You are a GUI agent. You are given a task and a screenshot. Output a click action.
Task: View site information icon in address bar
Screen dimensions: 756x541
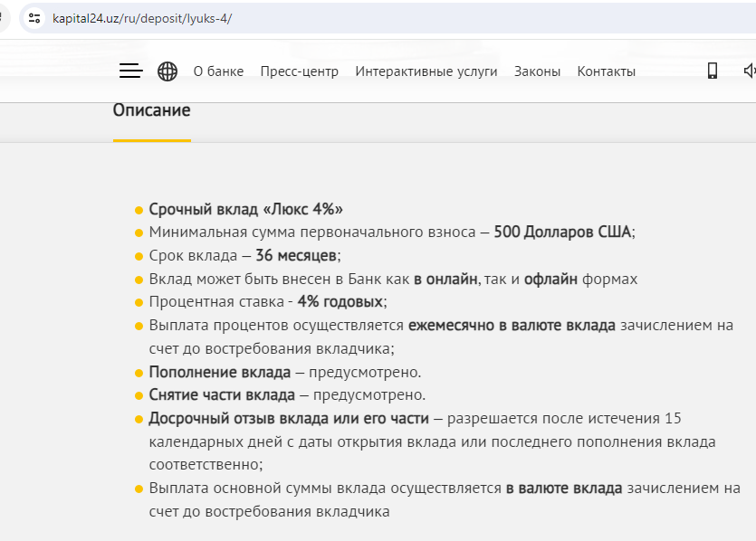pyautogui.click(x=33, y=18)
